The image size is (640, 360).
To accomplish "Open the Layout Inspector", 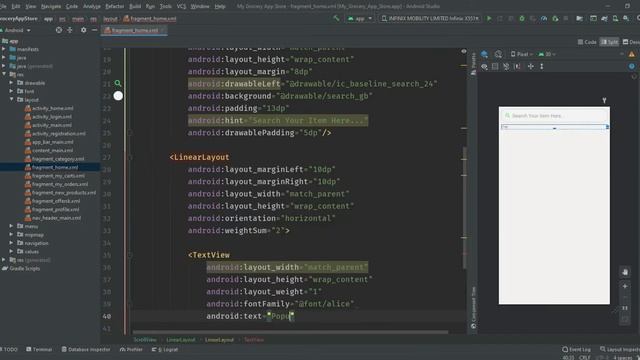I will coord(620,349).
